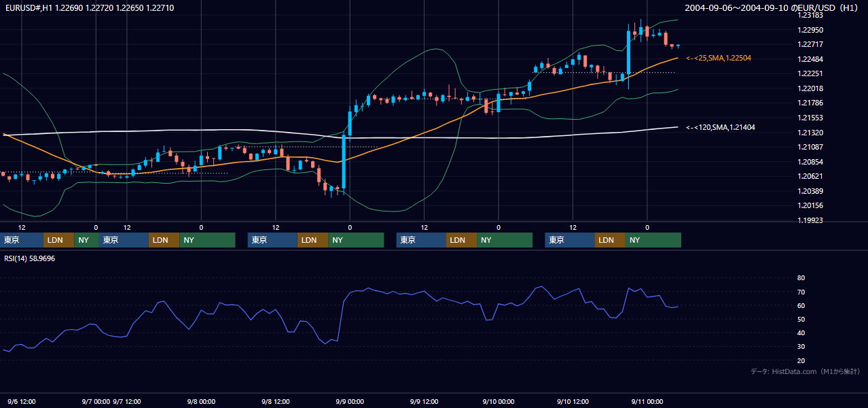The height and width of the screenshot is (408, 868).
Task: Click price axis value 1.22251
Action: pos(810,73)
